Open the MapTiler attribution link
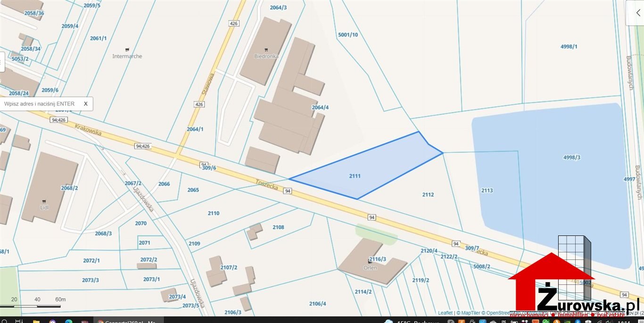Screen dimensions: 644x323 coord(470,313)
